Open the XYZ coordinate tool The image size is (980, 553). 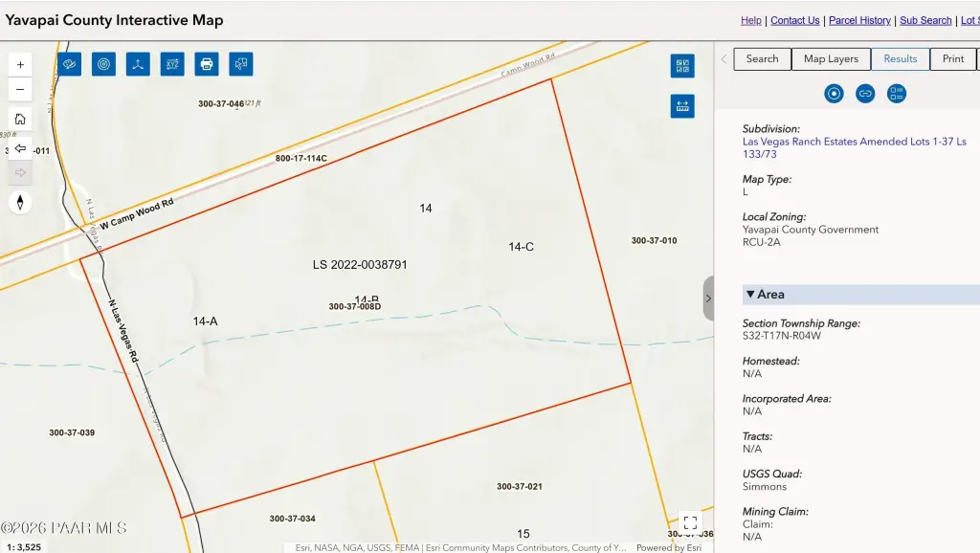tap(172, 64)
